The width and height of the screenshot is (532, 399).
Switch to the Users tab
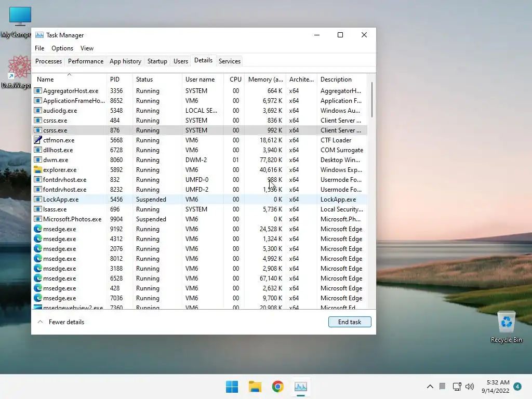180,61
